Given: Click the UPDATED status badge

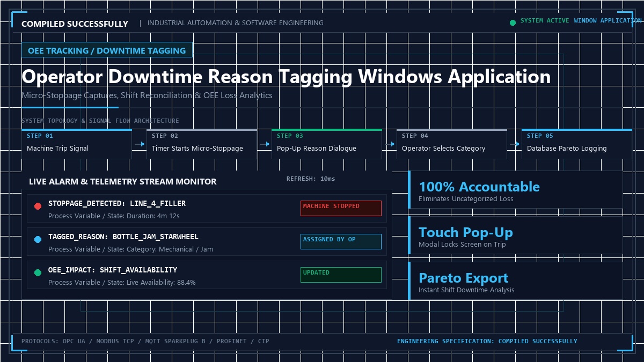Looking at the screenshot, I should (341, 275).
